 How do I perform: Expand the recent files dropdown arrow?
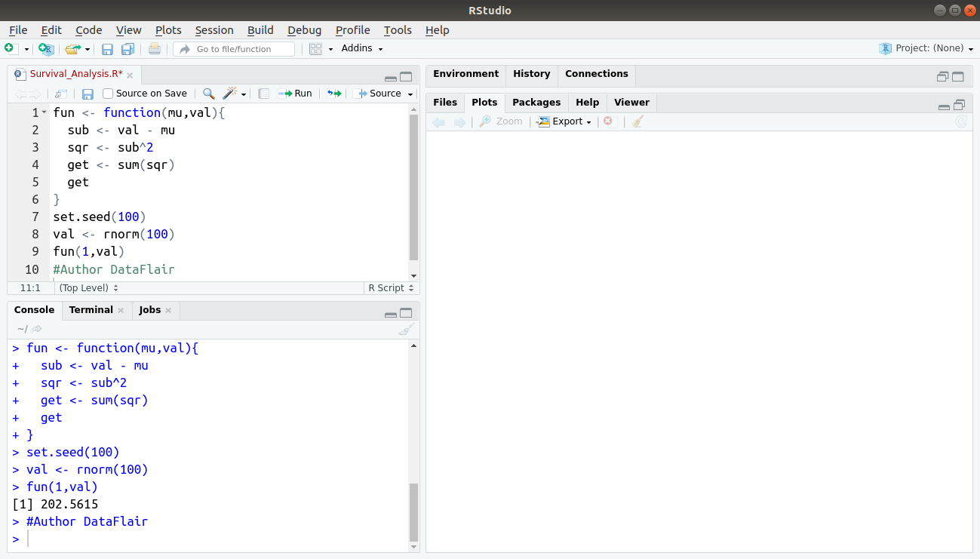88,49
